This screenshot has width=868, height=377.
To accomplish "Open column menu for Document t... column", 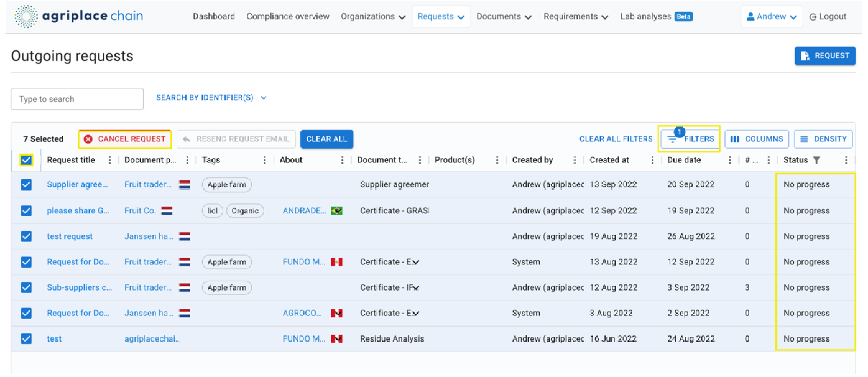I will click(x=420, y=160).
